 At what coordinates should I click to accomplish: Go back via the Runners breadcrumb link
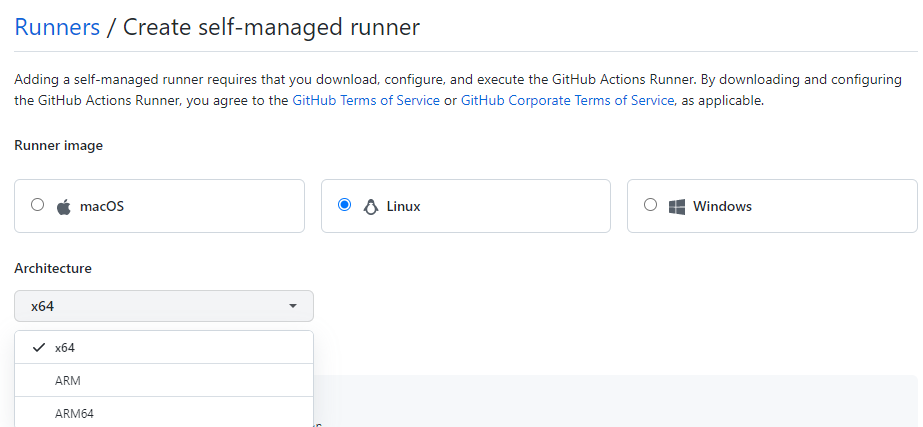click(x=57, y=27)
